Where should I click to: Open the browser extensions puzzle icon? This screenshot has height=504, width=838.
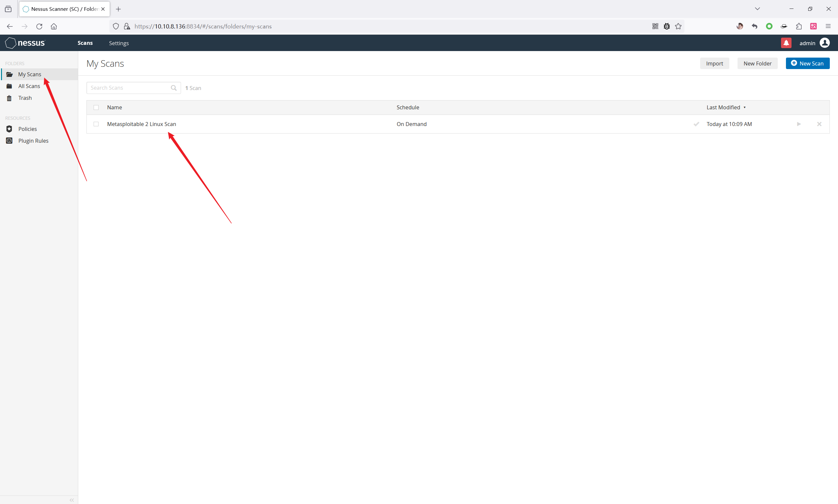(x=799, y=27)
